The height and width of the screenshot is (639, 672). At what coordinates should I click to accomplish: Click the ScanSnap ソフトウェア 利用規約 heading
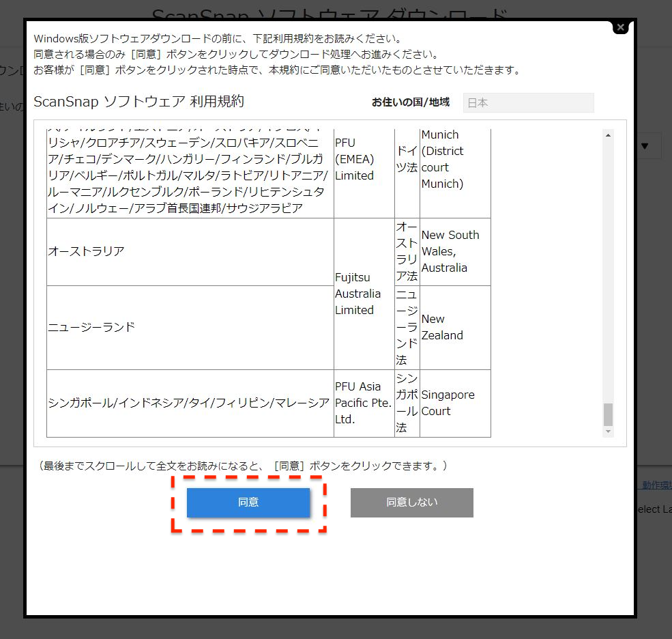tap(139, 102)
